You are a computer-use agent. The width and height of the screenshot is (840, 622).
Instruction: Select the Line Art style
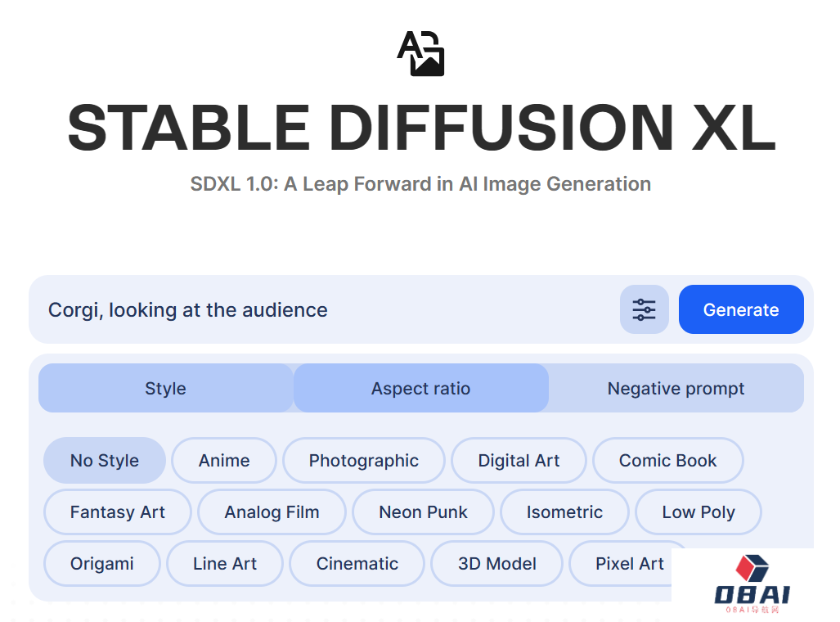click(224, 564)
